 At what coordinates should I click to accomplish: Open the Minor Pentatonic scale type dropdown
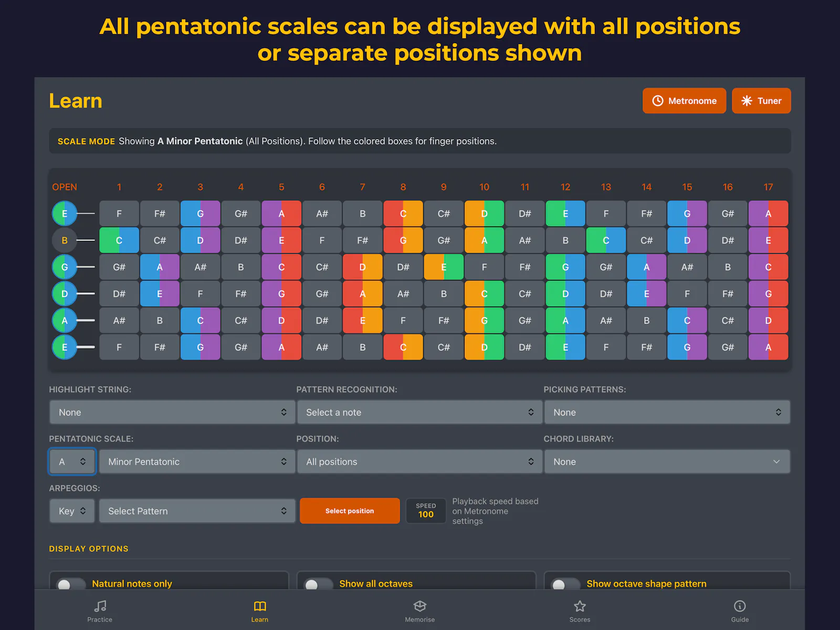[x=197, y=461]
